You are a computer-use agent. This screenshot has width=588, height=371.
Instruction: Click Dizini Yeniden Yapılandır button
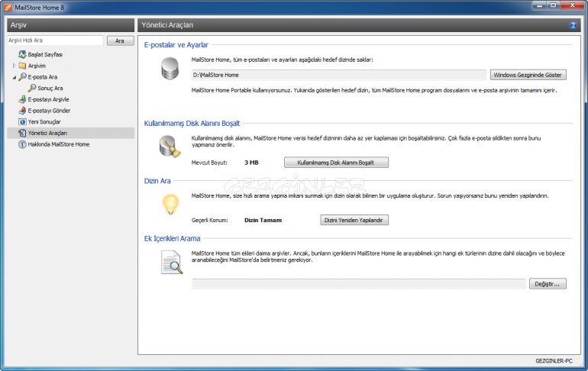pos(354,220)
